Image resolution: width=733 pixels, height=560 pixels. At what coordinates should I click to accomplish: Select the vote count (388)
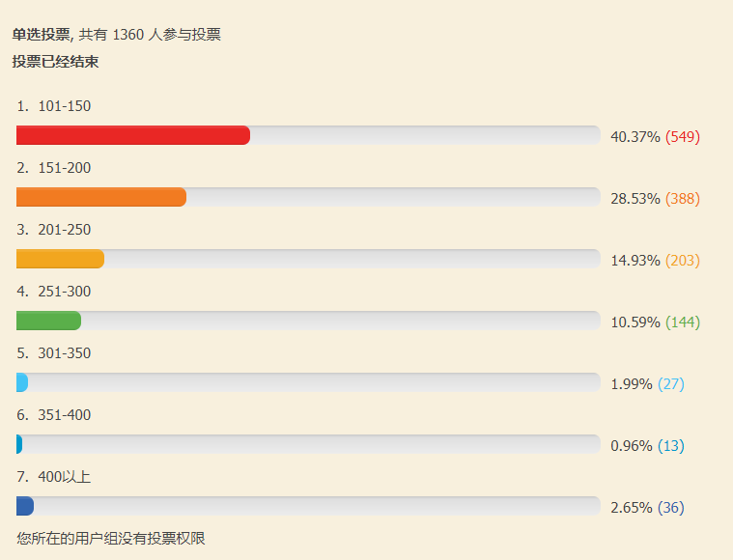coord(683,198)
